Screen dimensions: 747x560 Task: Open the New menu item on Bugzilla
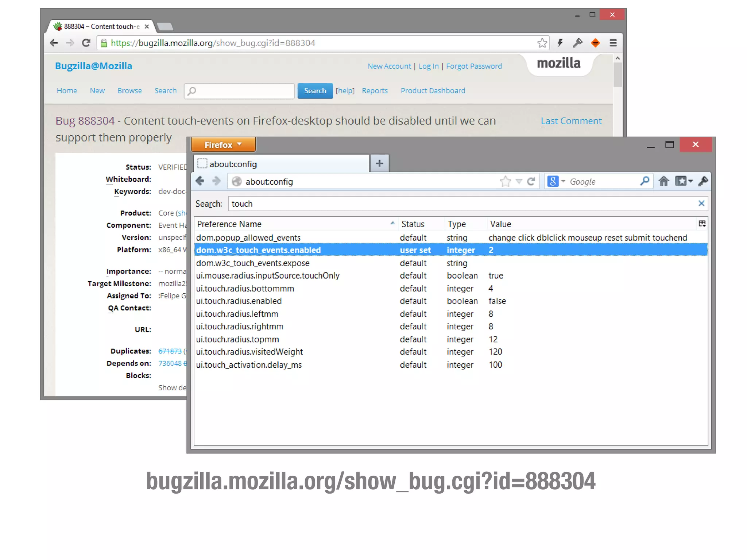coord(97,90)
